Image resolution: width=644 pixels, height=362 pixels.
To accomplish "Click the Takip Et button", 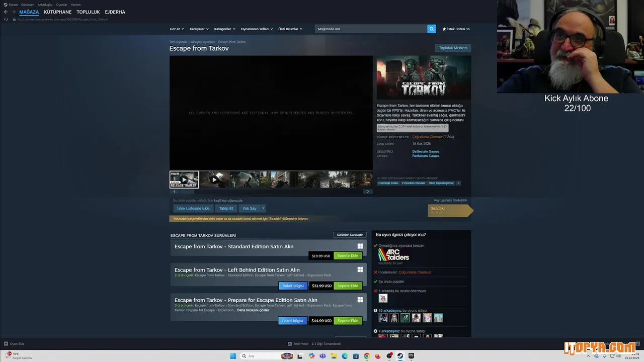I will click(226, 208).
